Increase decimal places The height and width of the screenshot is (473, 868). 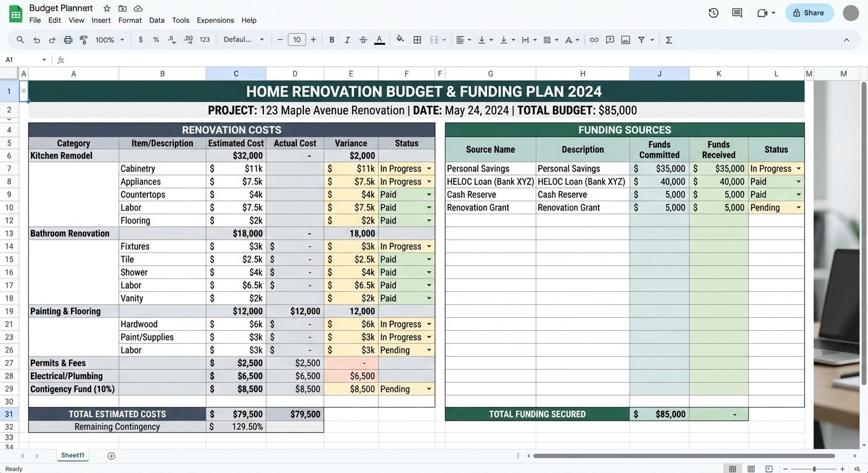click(188, 39)
